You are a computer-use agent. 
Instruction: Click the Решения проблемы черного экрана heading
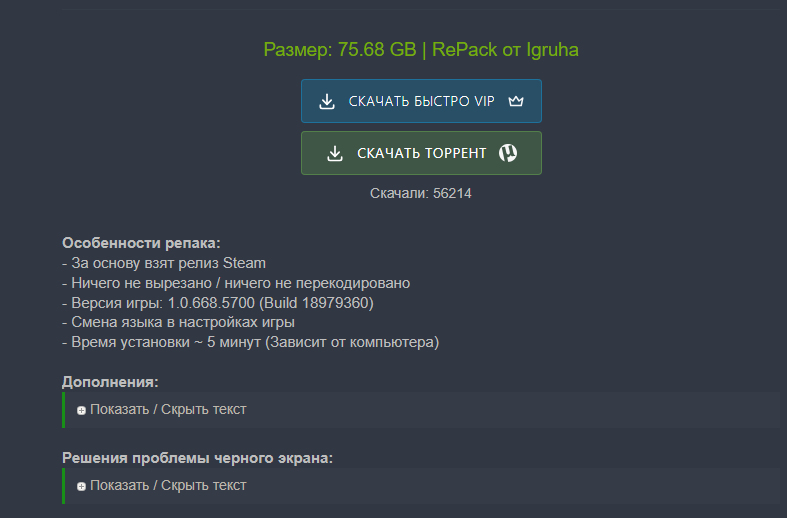pyautogui.click(x=197, y=458)
